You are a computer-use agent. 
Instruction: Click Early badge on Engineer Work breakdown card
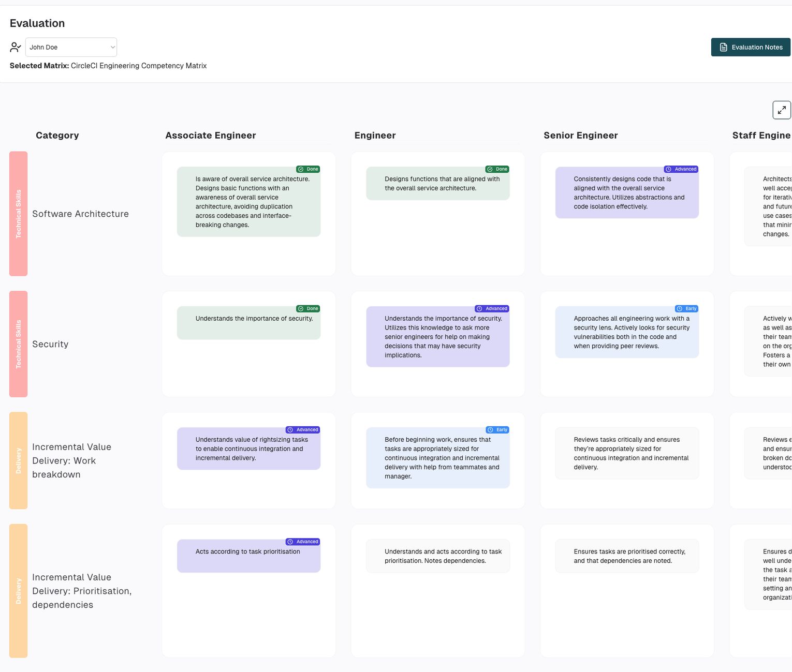click(x=497, y=430)
